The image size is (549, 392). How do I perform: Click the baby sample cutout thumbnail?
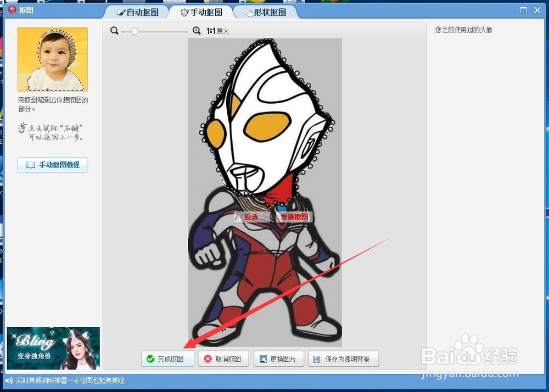(53, 59)
